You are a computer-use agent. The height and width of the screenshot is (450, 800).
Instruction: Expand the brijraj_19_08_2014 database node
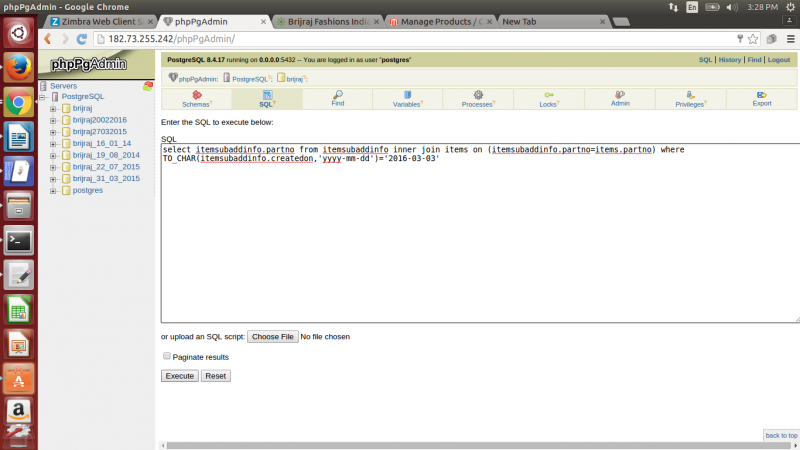point(53,156)
